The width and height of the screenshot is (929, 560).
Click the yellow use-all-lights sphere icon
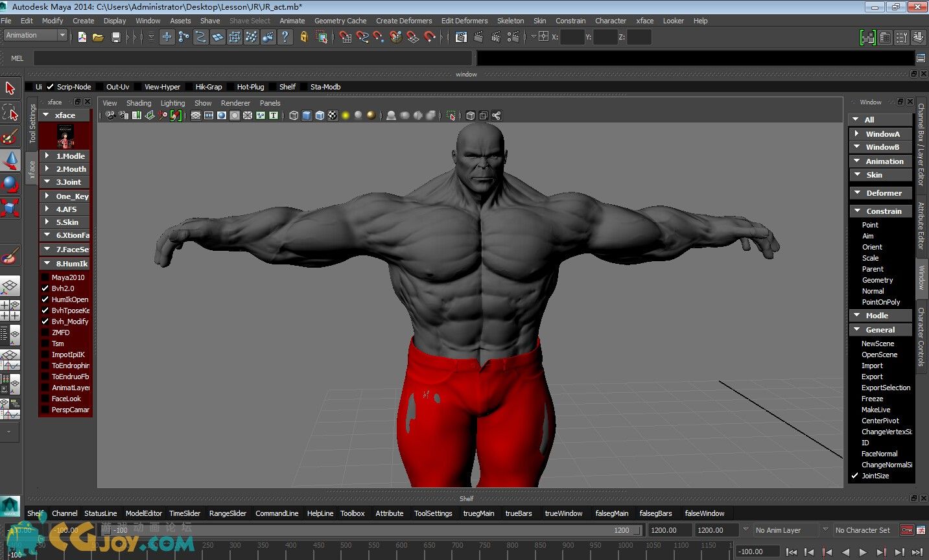coord(346,116)
